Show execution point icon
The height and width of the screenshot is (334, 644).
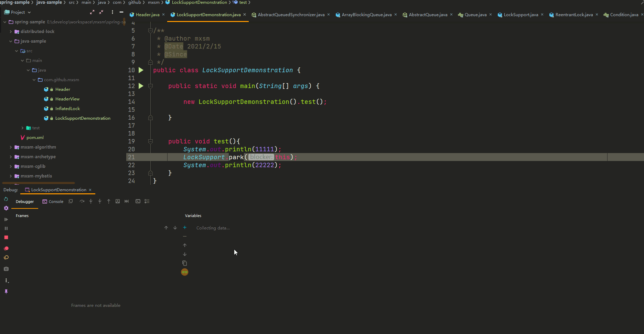71,202
